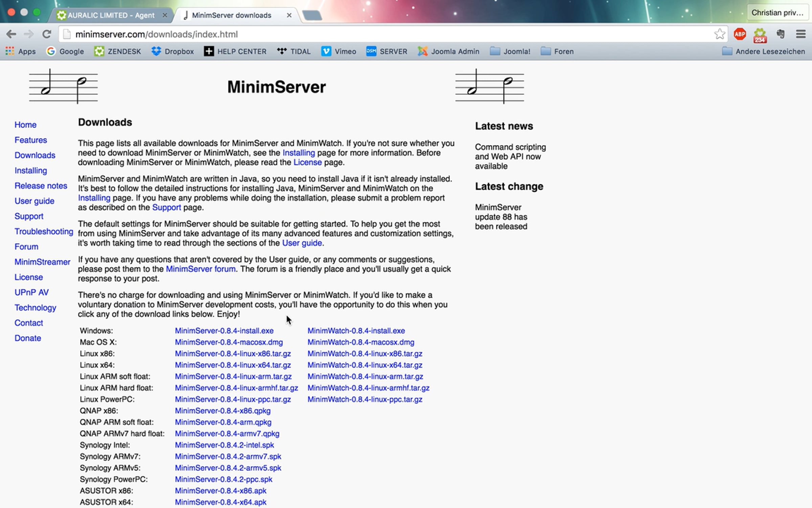Expand the Foren bookmarks folder
The image size is (812, 508).
coord(557,51)
